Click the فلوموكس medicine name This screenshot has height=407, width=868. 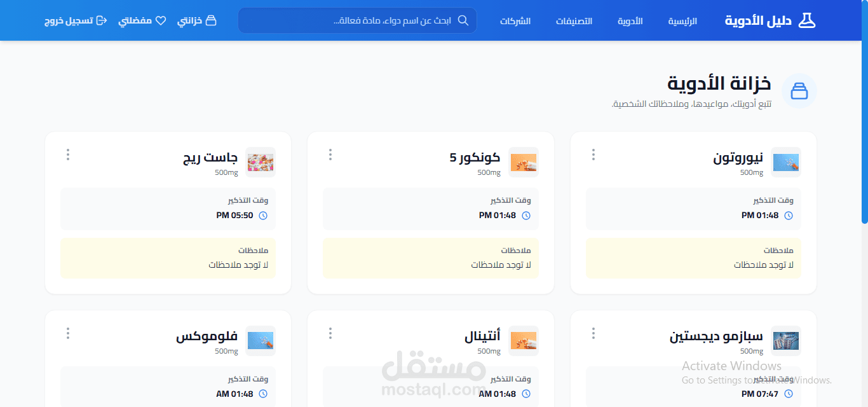coord(207,337)
